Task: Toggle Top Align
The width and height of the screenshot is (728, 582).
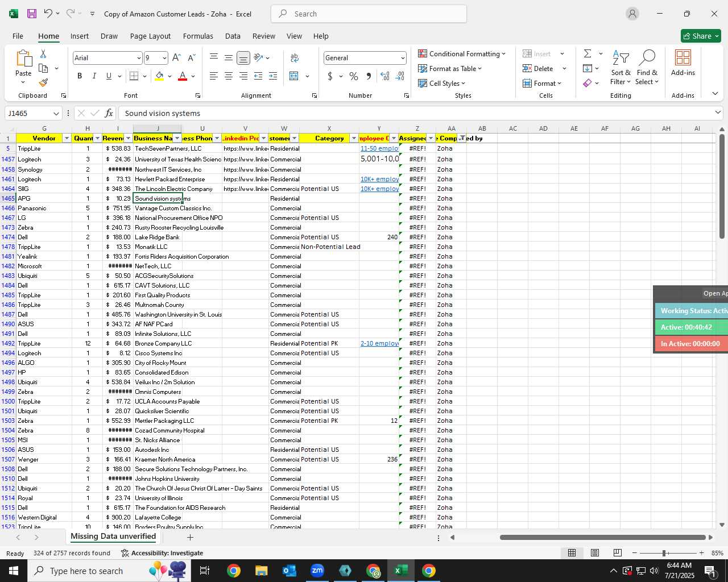Action: tap(214, 57)
